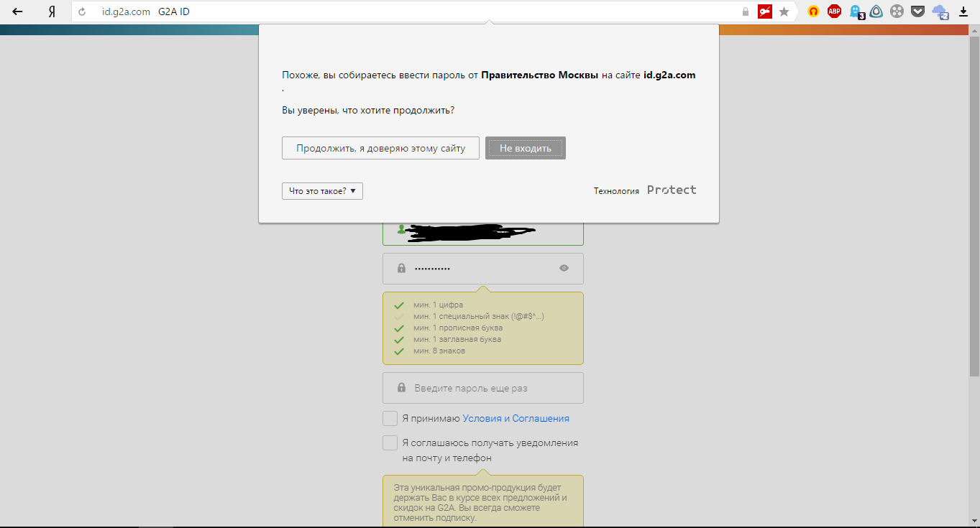
Task: Bookmark the page with the star icon
Action: [784, 11]
